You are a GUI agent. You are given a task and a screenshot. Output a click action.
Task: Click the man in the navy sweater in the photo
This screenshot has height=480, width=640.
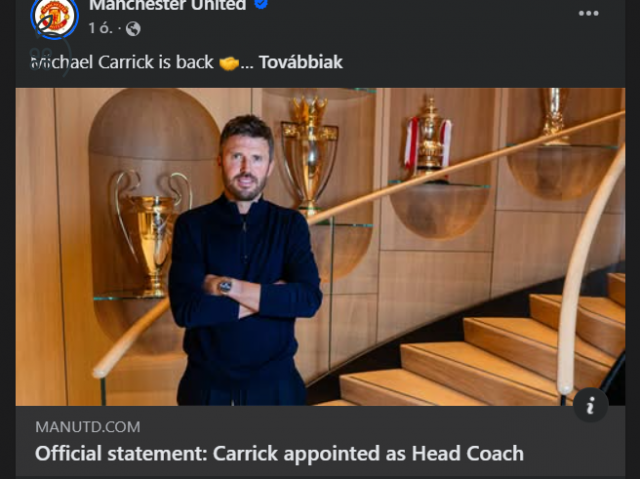245,261
